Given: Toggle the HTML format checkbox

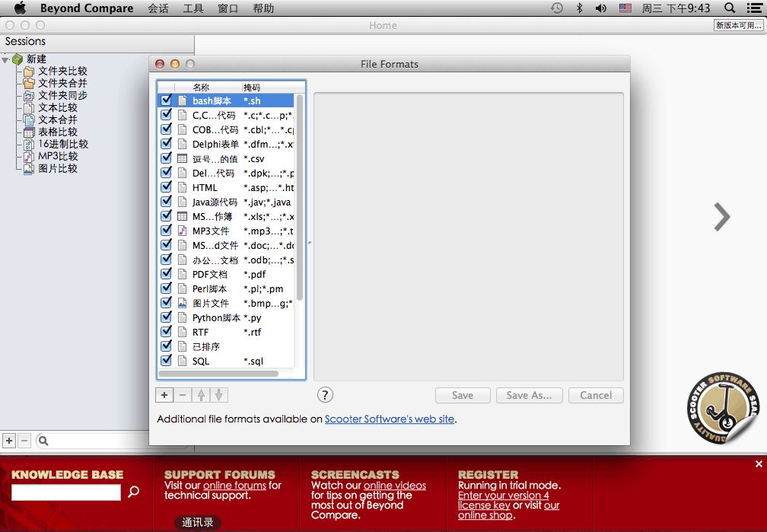Looking at the screenshot, I should (167, 186).
